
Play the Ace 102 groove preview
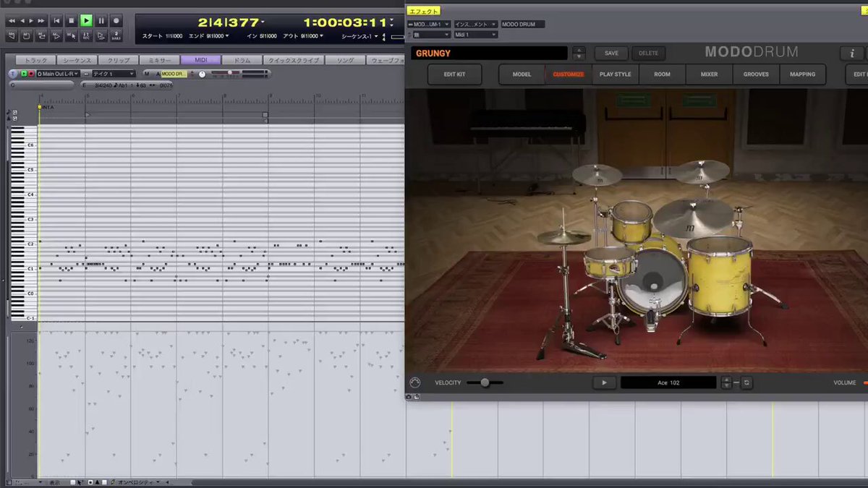pos(604,383)
